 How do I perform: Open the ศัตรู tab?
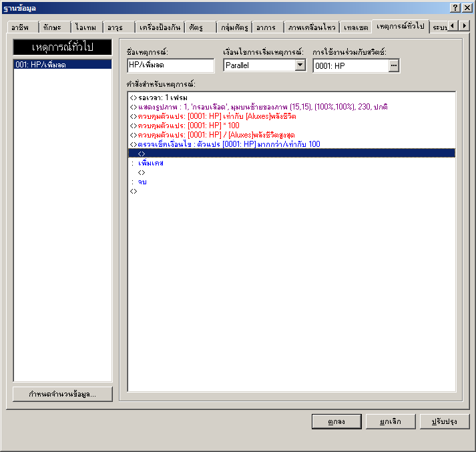point(200,27)
